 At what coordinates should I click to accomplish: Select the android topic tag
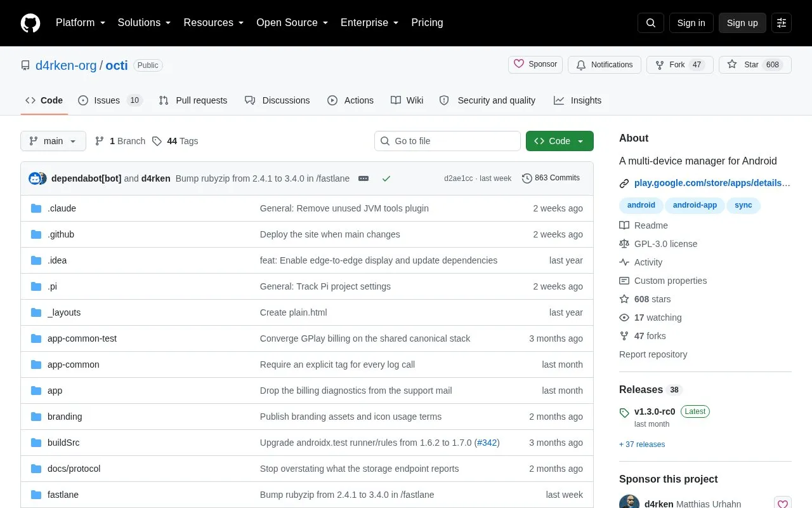pos(641,205)
